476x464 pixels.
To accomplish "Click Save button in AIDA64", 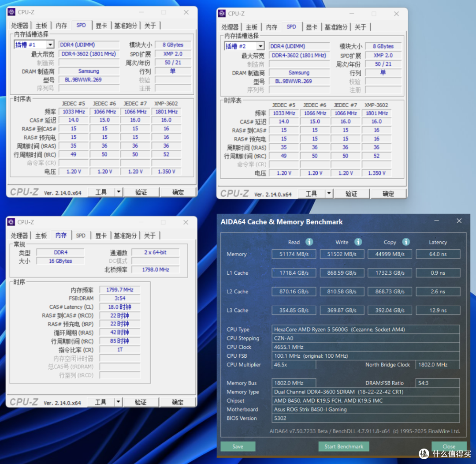I will click(238, 446).
